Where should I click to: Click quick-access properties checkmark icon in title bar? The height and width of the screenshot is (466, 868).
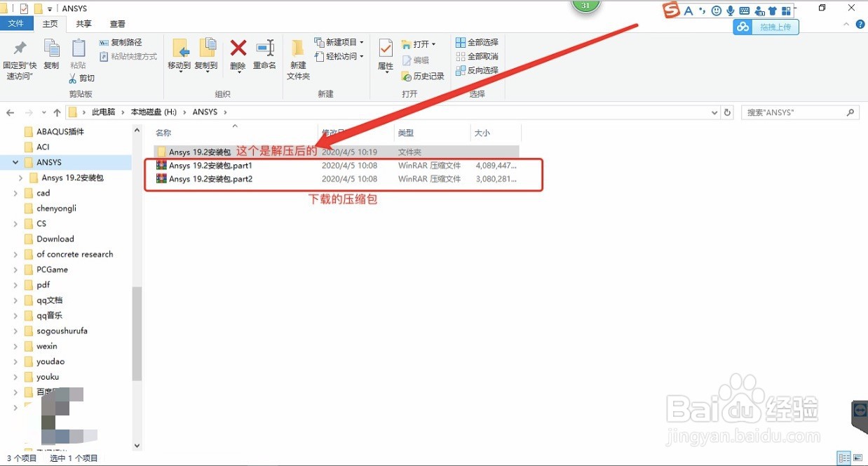click(24, 8)
